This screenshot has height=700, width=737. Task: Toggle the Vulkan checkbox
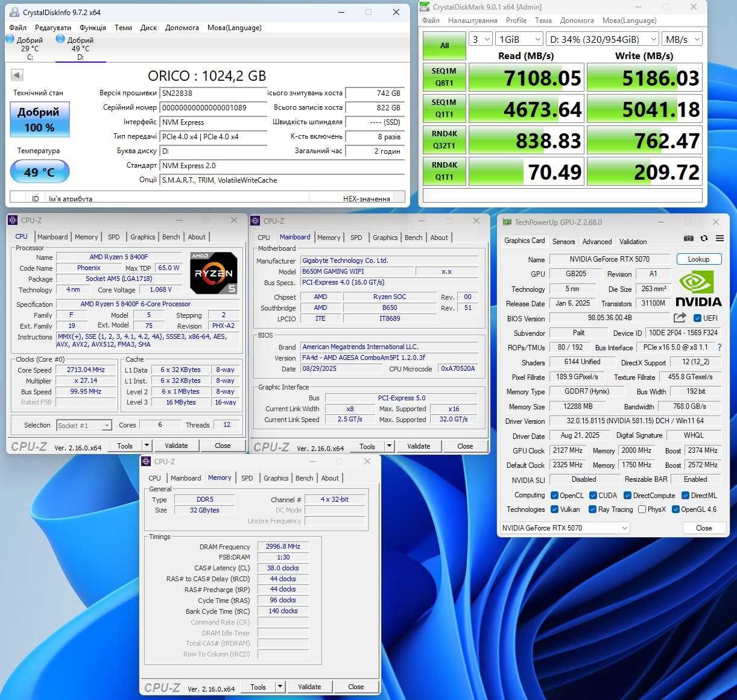click(554, 509)
